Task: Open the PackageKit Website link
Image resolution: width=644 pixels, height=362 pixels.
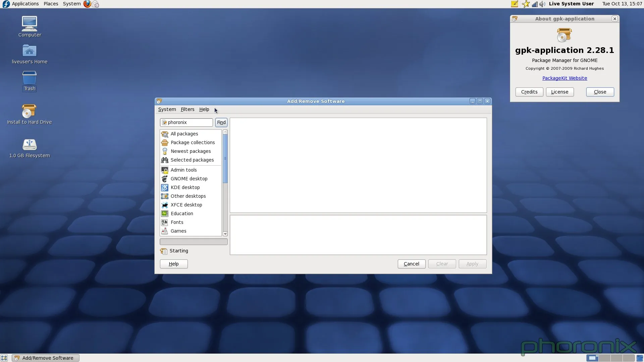Action: (565, 78)
